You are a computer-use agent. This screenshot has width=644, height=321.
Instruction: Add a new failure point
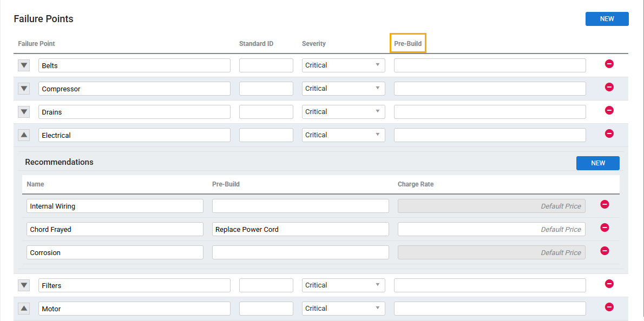[x=607, y=19]
